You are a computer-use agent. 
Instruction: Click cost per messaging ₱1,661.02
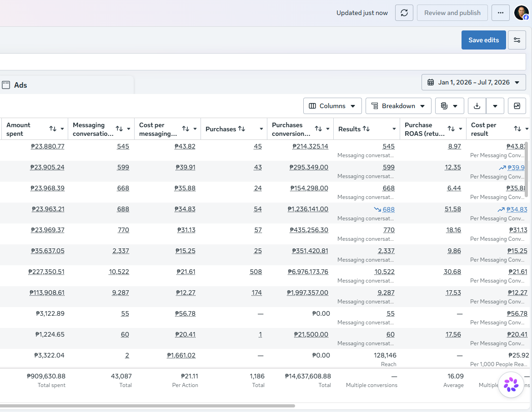(181, 355)
